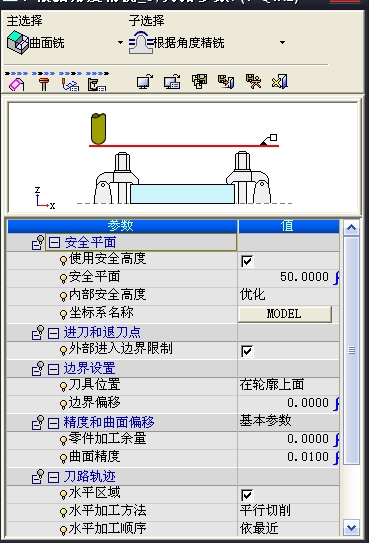Switch 精度和曲面偏移 mode from 基本参数

pos(288,421)
